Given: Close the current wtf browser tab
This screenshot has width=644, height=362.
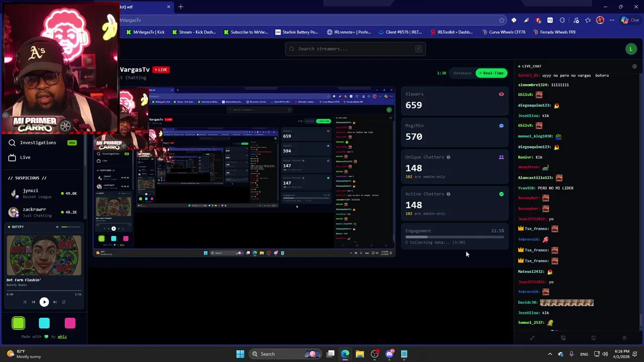Looking at the screenshot, I should click(169, 7).
